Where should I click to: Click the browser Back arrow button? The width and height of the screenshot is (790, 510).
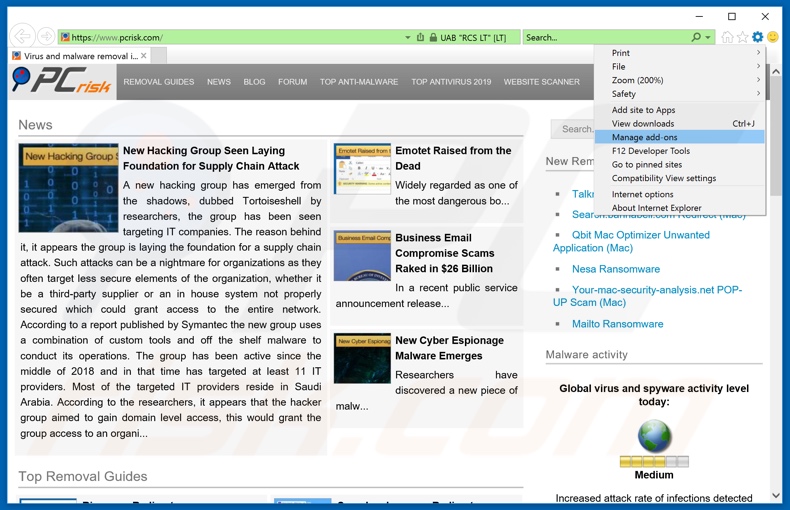pyautogui.click(x=22, y=36)
